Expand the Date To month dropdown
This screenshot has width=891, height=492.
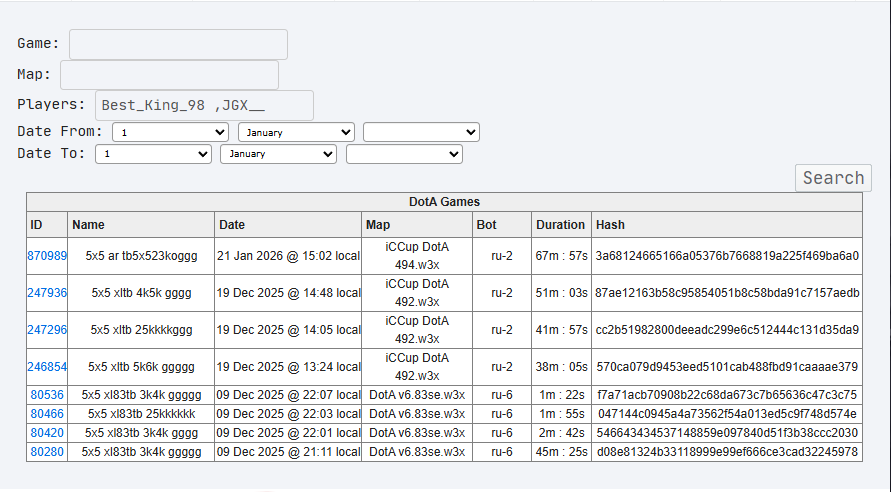(279, 154)
